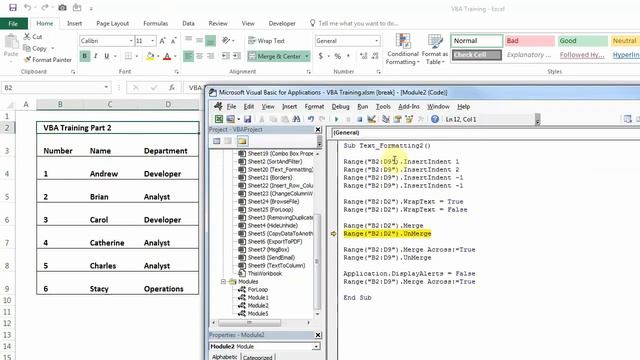Run the macro with the play icon

336,119
